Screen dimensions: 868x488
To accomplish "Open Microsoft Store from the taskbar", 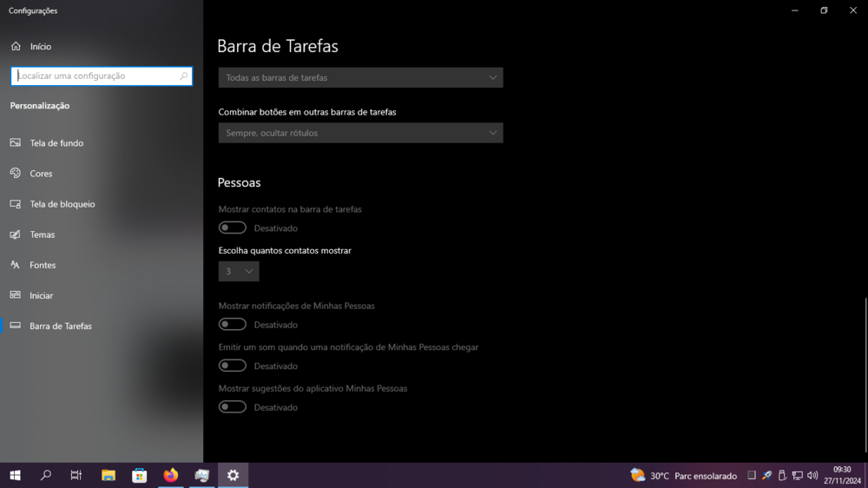I will pos(139,475).
